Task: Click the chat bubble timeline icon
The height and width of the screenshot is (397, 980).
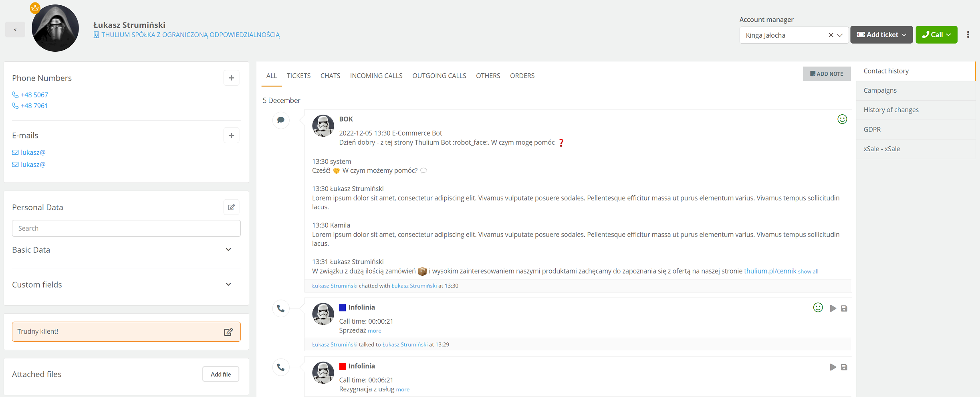Action: (281, 120)
